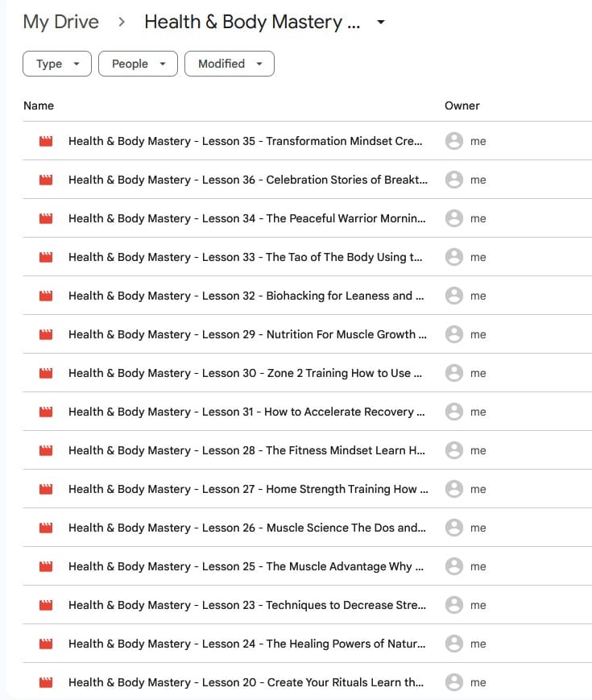This screenshot has height=700, width=592.
Task: Click the video file icon for Lesson 35
Action: 46,141
